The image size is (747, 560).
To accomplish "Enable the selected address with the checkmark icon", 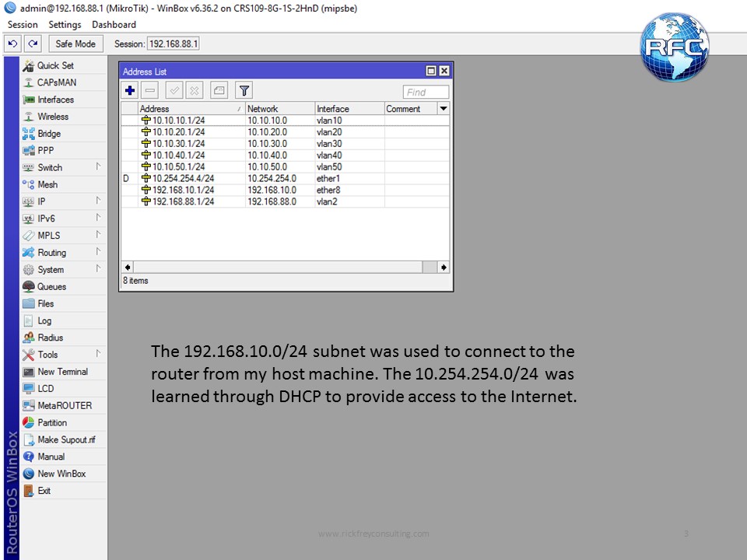I will coord(173,90).
